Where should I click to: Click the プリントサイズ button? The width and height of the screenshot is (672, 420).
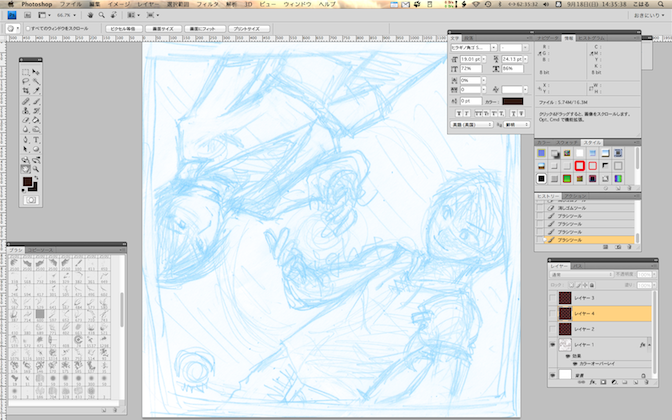249,29
